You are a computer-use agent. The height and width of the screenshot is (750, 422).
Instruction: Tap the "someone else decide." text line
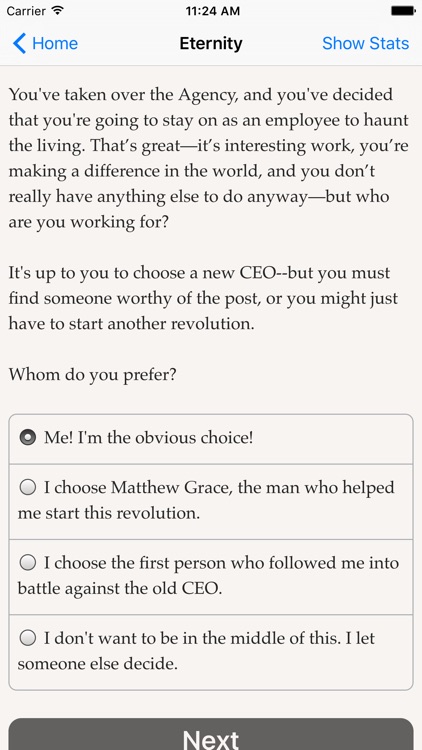(98, 664)
